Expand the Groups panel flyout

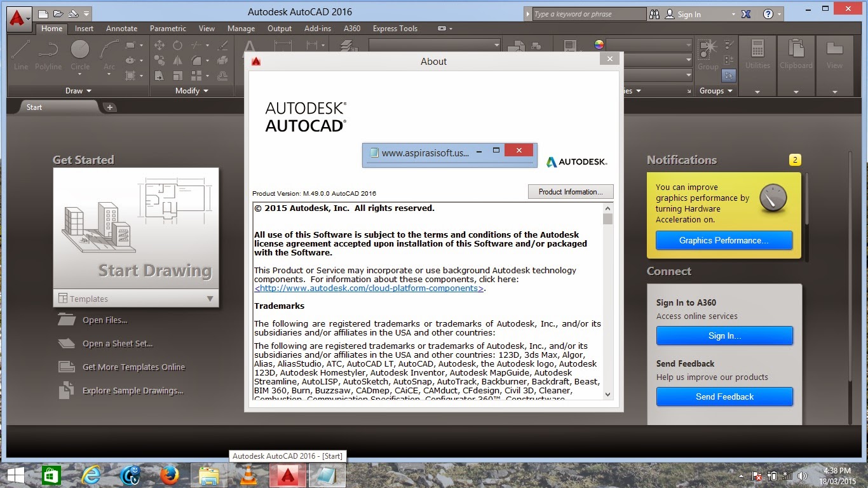[x=716, y=91]
